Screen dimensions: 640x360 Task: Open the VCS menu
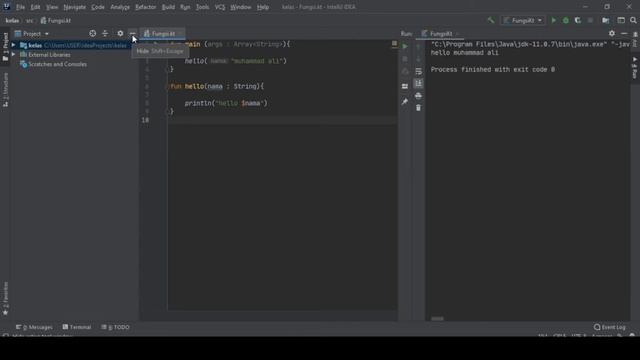tap(220, 7)
